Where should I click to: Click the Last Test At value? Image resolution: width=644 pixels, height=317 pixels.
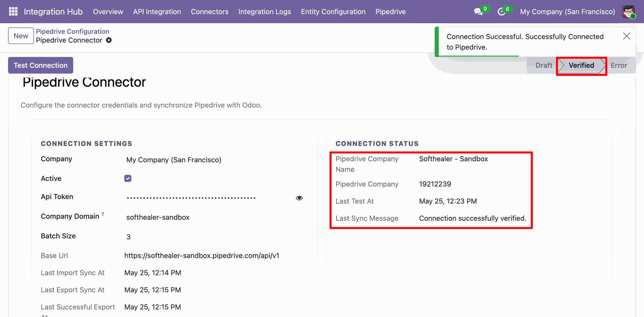tap(448, 201)
